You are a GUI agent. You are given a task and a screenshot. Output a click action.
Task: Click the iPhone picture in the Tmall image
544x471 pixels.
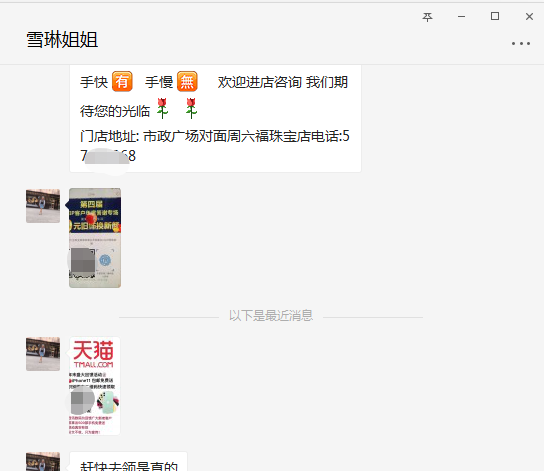pyautogui.click(x=108, y=402)
